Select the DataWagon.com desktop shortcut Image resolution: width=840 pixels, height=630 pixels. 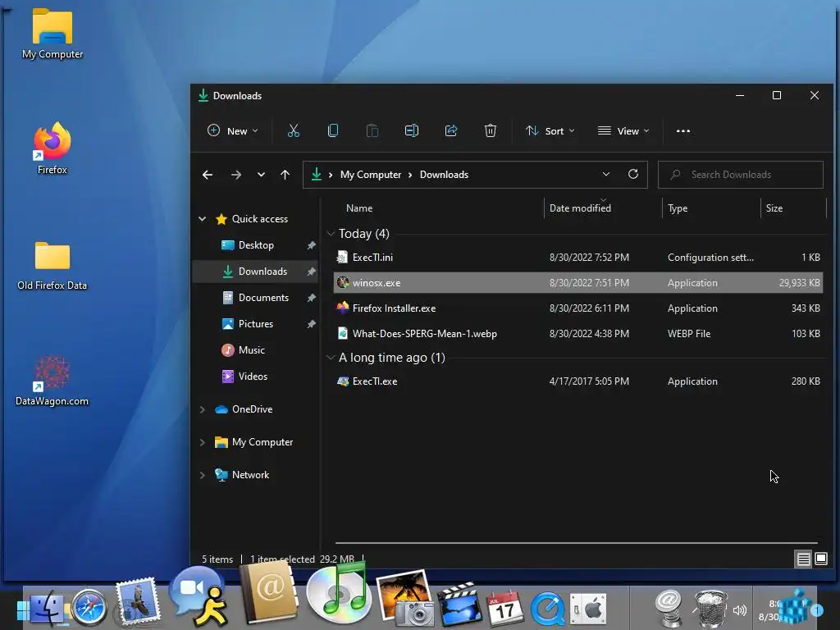coord(52,381)
